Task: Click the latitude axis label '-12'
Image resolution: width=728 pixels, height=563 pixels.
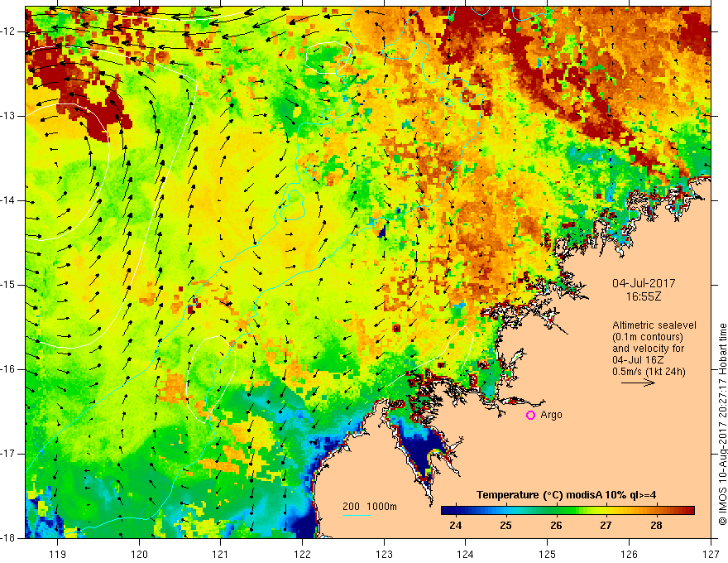Action: tap(8, 31)
